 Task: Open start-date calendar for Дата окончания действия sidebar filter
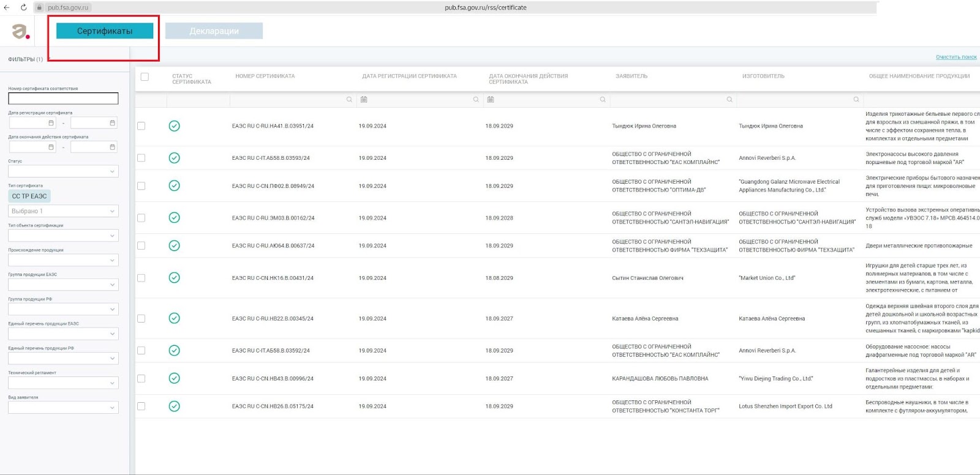pos(51,147)
